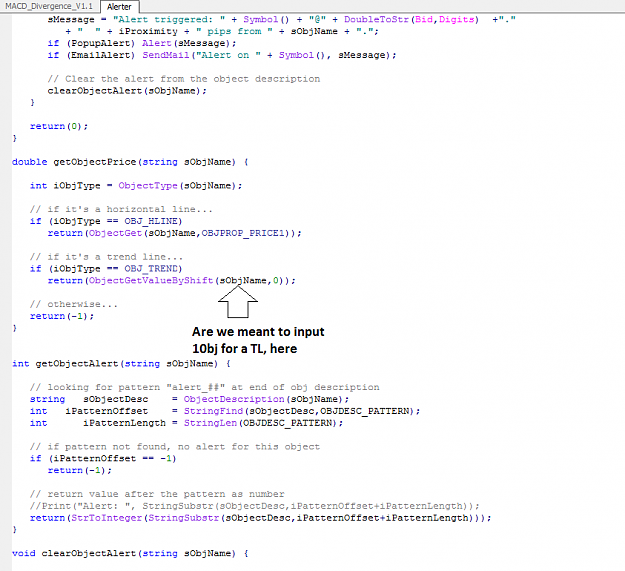
Task: Click the 'int iObjType = ObjectType(sObjName);' line
Action: point(136,186)
